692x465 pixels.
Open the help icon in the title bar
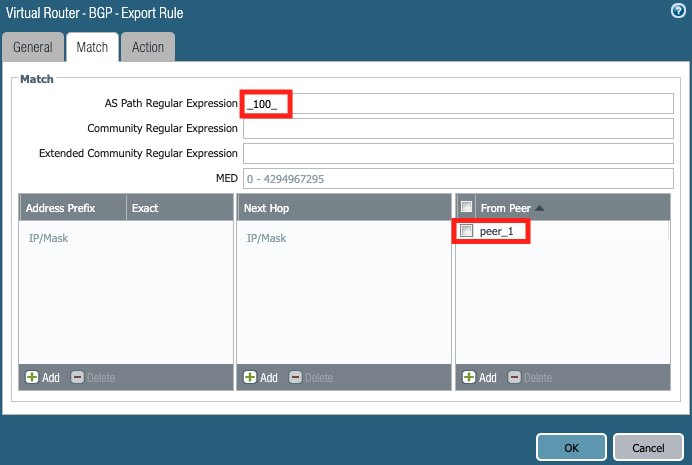pos(678,10)
